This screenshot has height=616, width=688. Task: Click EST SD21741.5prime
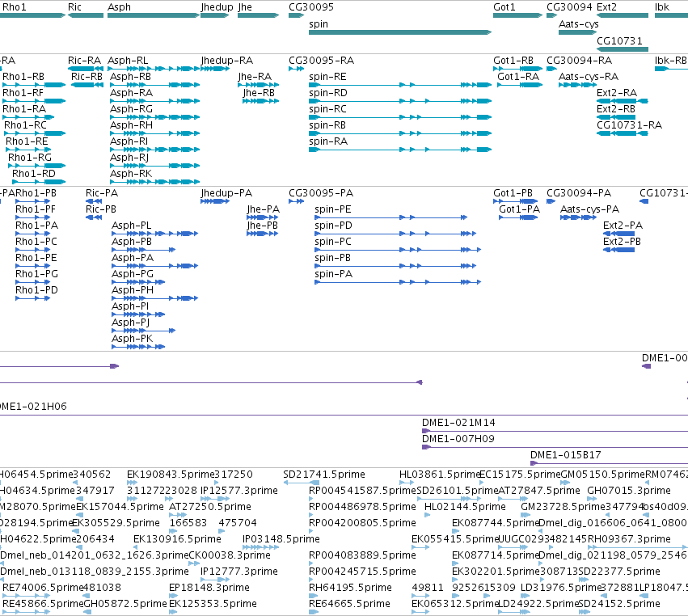click(x=324, y=475)
